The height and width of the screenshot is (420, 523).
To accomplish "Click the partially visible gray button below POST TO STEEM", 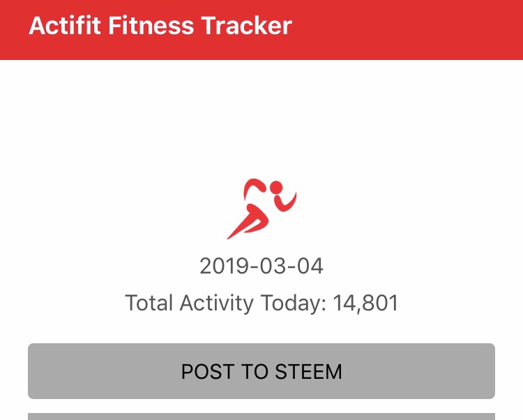I will pyautogui.click(x=261, y=417).
